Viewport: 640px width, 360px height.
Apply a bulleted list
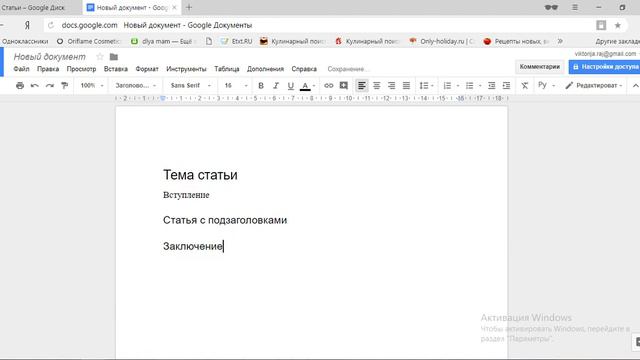tap(469, 86)
